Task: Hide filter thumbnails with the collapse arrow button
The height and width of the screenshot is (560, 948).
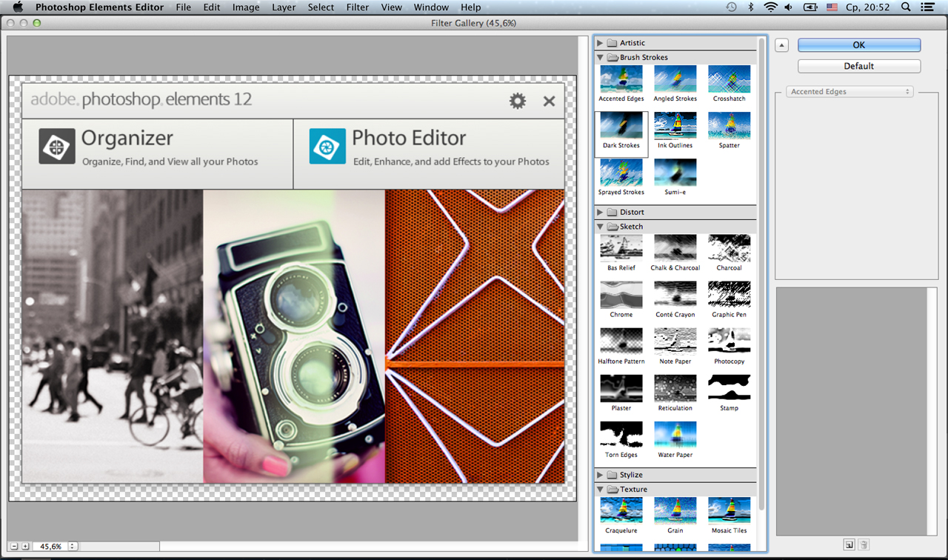Action: [781, 45]
